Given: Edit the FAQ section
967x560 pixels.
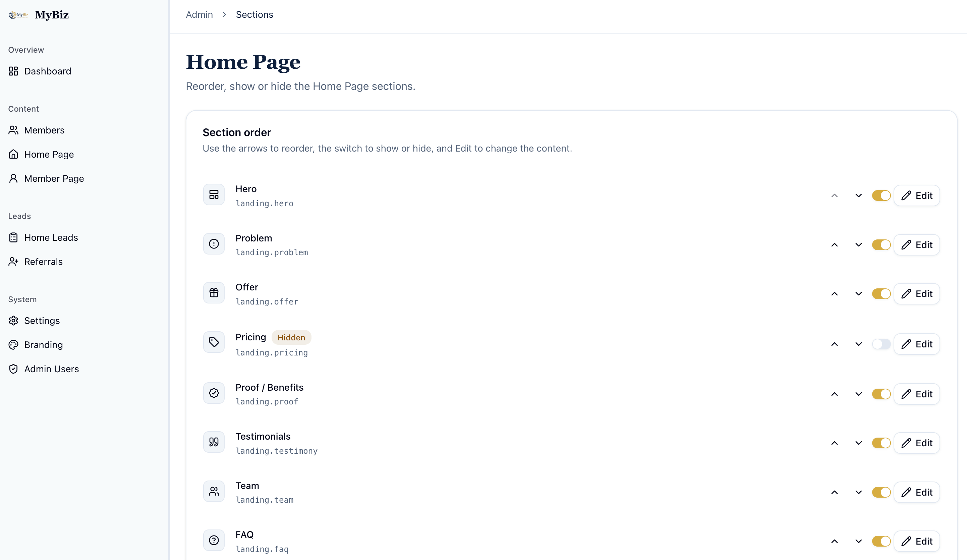Looking at the screenshot, I should [x=917, y=542].
